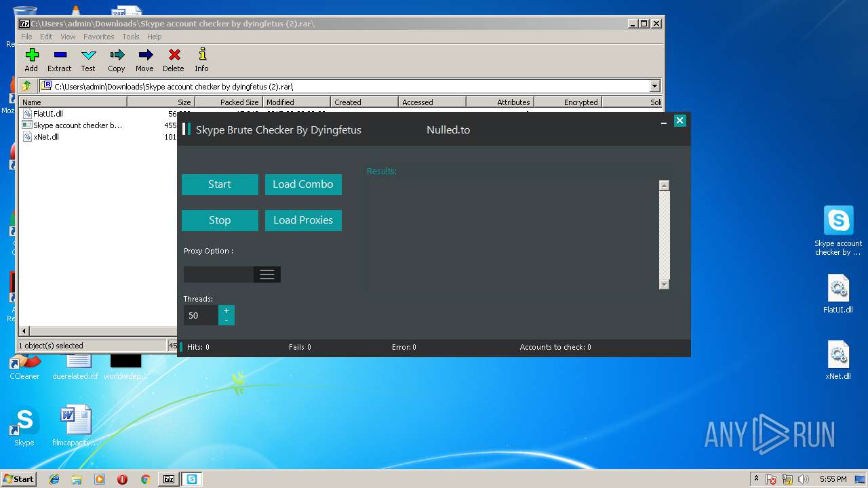Click the volume speaker tray icon
Screen dimensions: 868x488
click(x=804, y=479)
